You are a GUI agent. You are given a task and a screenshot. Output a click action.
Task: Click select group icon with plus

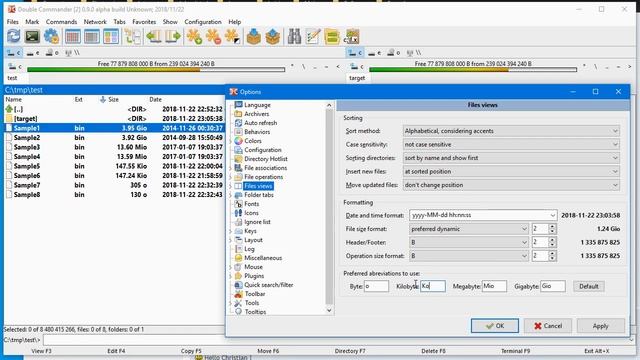coord(194,37)
